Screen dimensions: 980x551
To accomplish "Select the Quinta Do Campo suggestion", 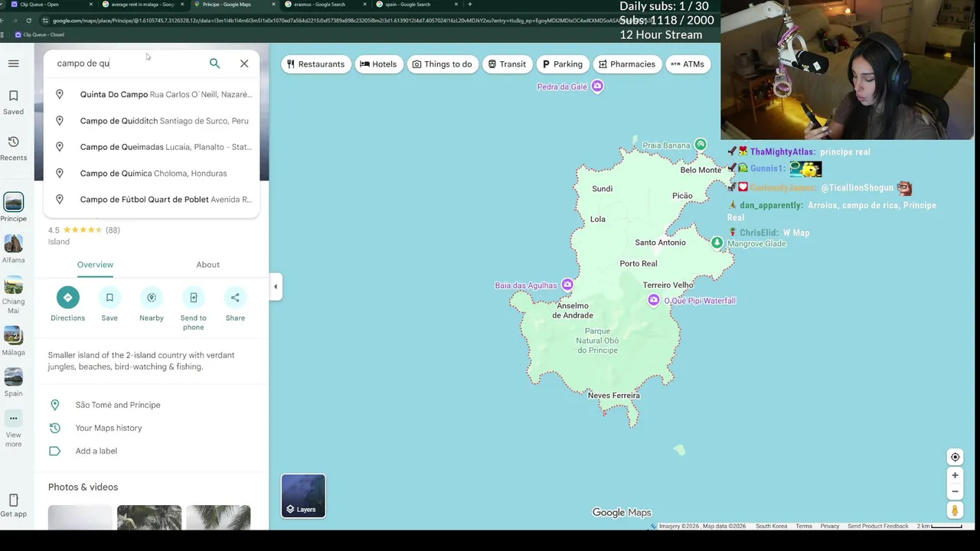I will tap(152, 94).
